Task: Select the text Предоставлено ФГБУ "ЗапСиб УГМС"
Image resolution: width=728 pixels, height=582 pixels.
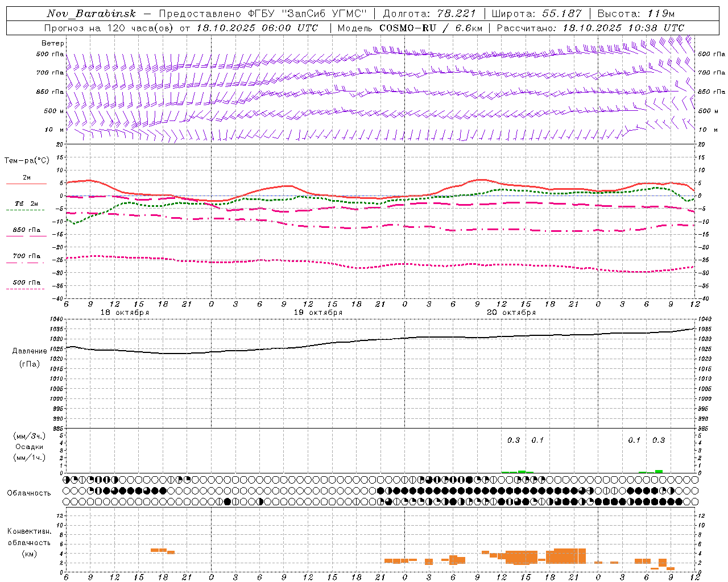Action: pyautogui.click(x=263, y=14)
